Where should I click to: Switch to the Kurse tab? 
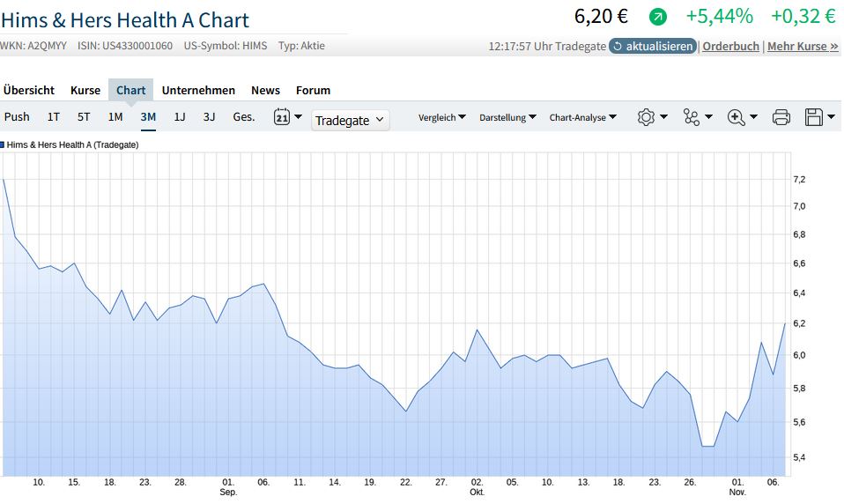coord(85,90)
